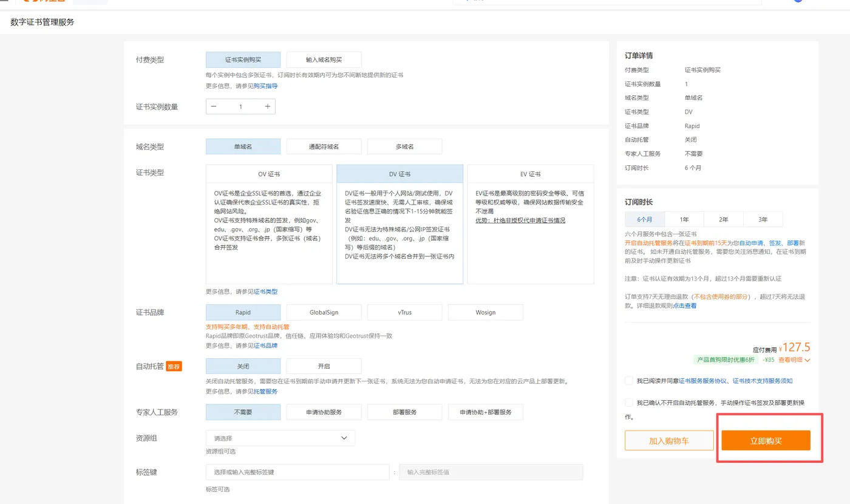850x504 pixels.
Task: Click the 标签键 input field
Action: click(298, 472)
